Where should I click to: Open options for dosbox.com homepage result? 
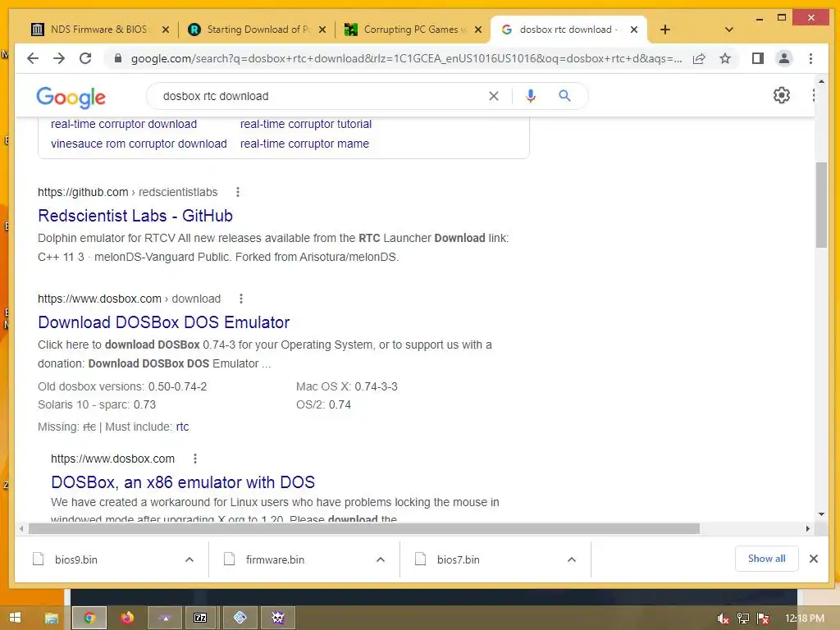pos(195,459)
